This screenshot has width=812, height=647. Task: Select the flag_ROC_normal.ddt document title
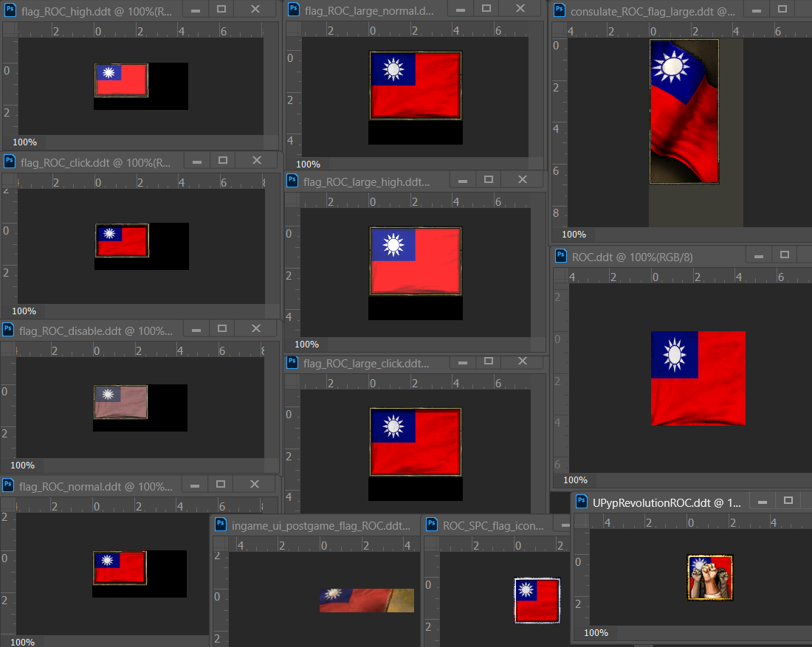tap(96, 486)
